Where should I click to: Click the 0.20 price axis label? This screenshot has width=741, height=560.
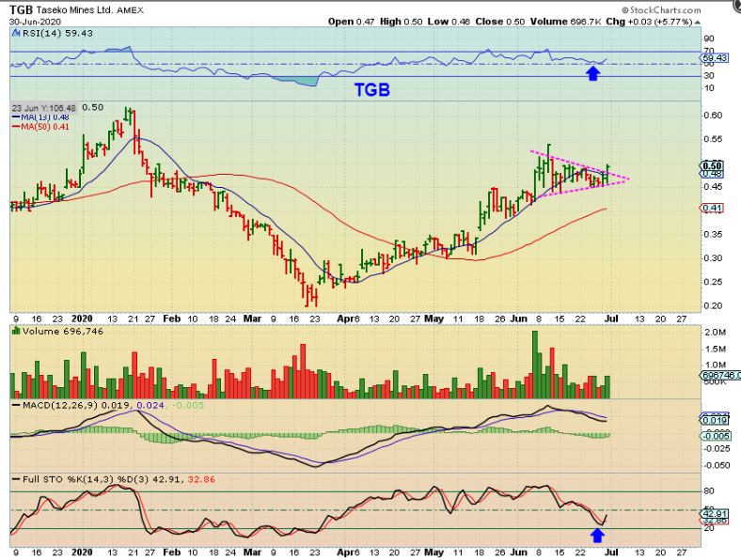[713, 305]
